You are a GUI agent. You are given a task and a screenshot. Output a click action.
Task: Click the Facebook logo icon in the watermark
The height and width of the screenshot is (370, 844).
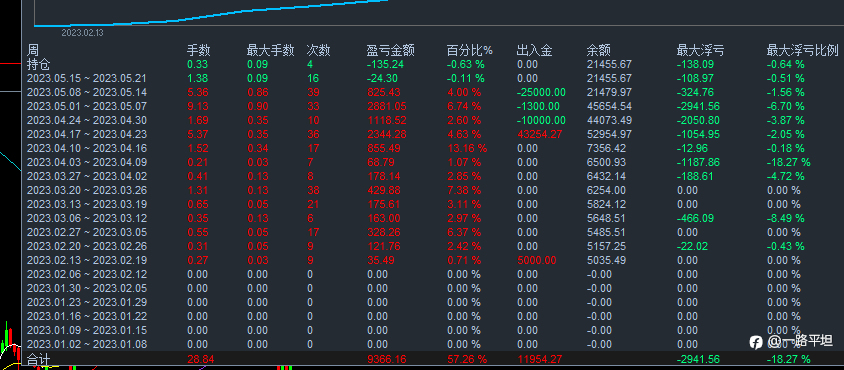click(x=756, y=341)
